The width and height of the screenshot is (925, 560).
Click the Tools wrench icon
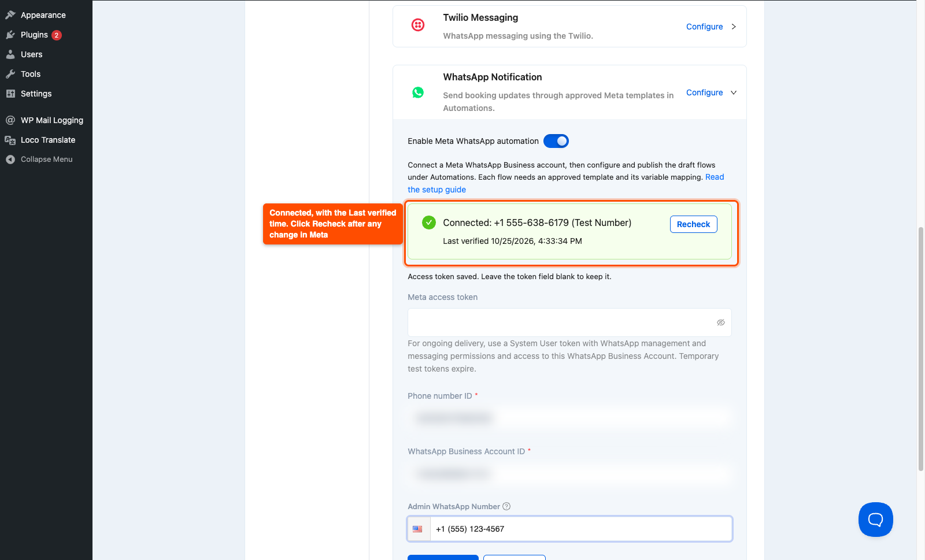tap(10, 74)
